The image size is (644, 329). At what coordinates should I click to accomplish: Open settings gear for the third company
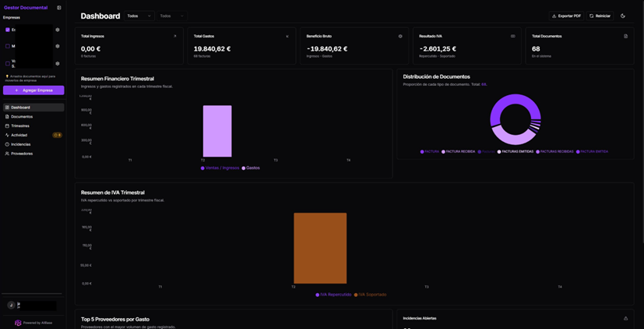[x=58, y=63]
